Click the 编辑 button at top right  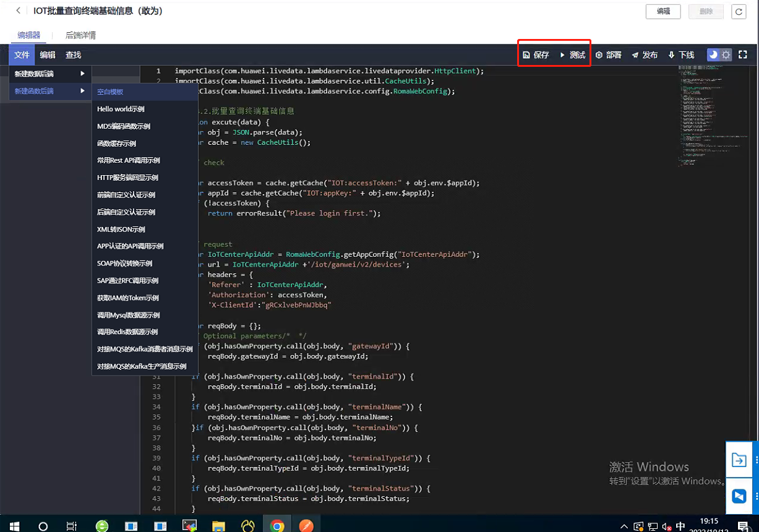point(663,11)
